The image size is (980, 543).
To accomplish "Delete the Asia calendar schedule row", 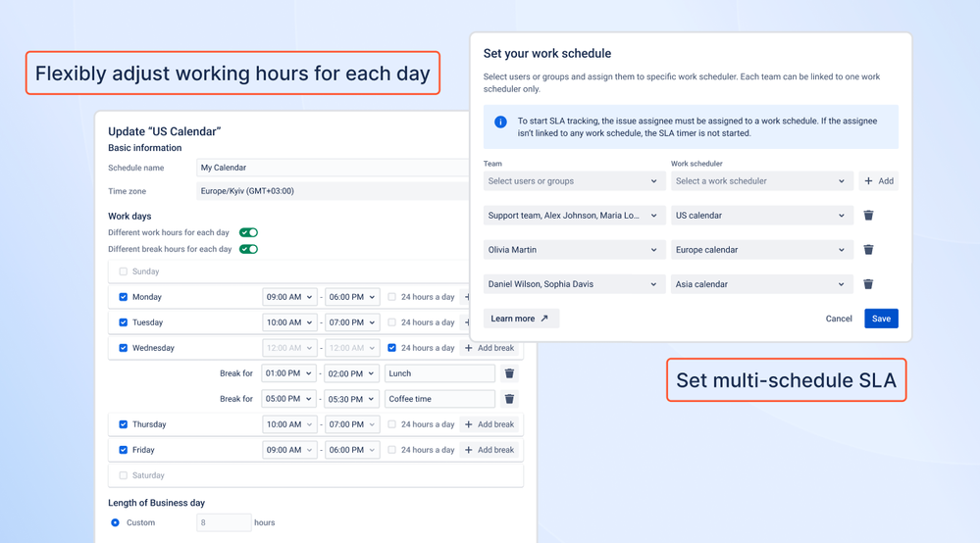I will tap(868, 284).
